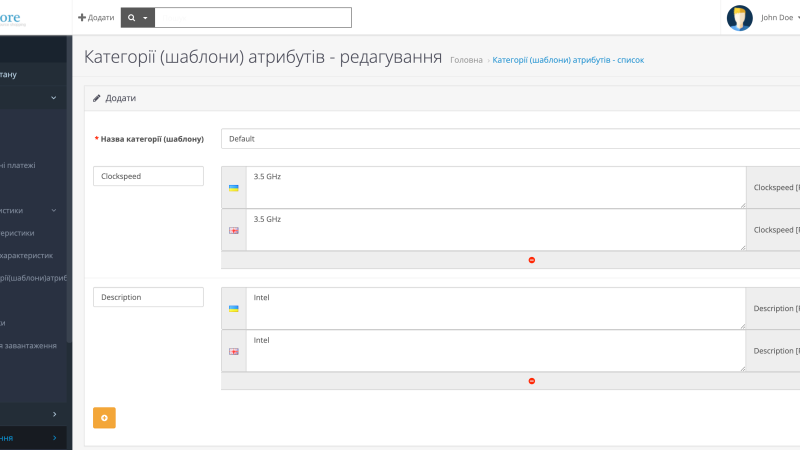Click Clockspeed label right of Ukrainian textarea

[776, 187]
